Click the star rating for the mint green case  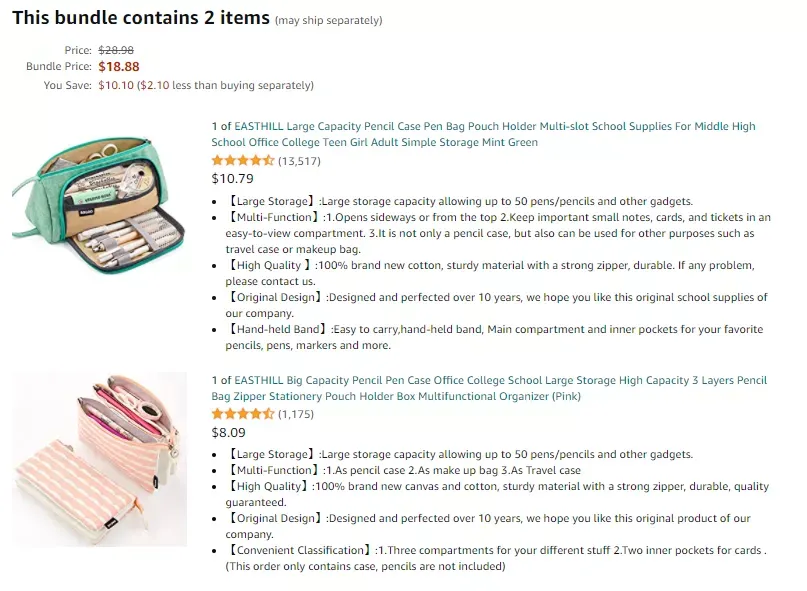(243, 161)
